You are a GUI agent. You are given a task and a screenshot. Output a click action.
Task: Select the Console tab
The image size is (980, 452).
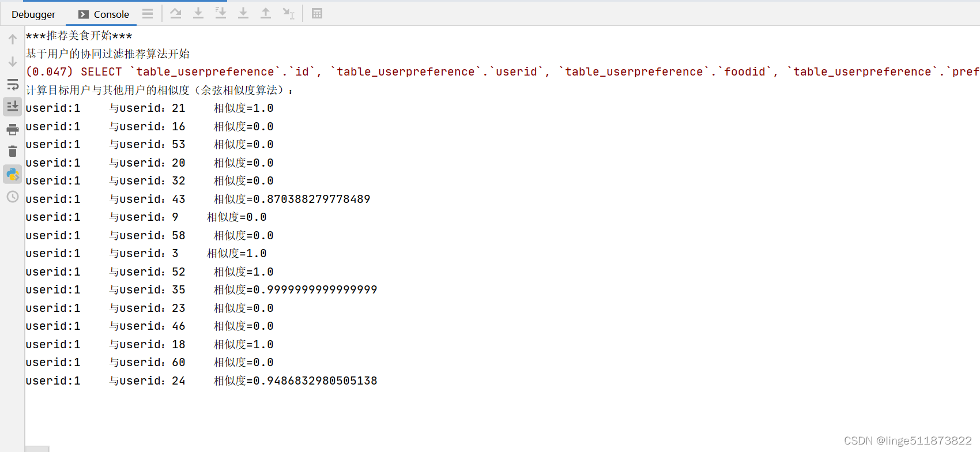pyautogui.click(x=104, y=14)
